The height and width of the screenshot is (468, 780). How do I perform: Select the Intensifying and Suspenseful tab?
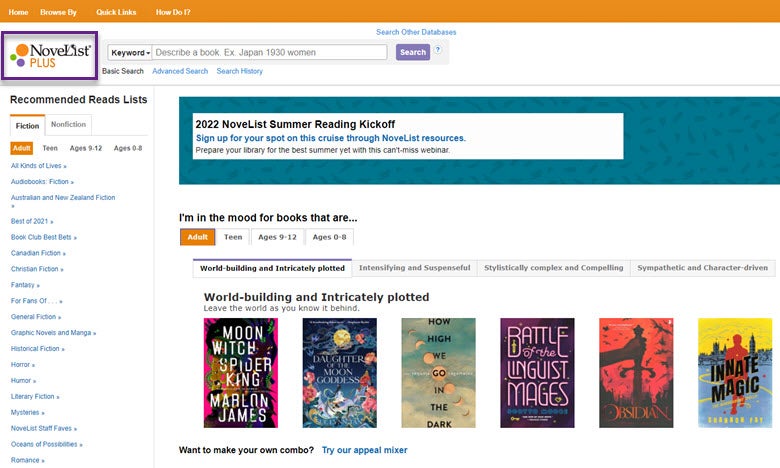coord(414,268)
